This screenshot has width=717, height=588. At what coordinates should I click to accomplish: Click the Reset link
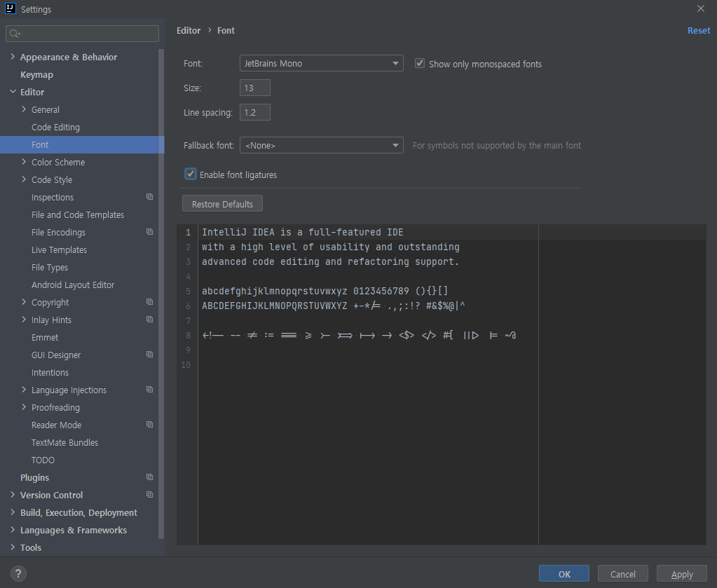[699, 30]
